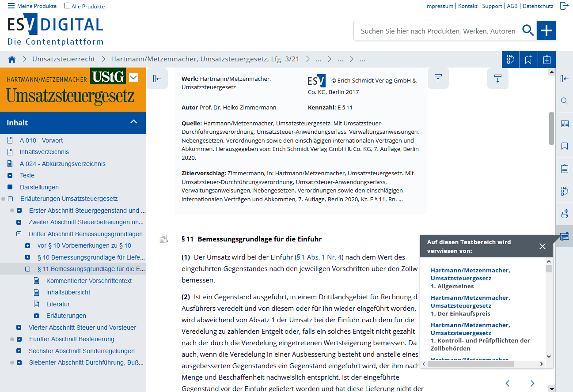Click the blue plus button beside search
Viewport: 573px width, 392px height.
tap(546, 30)
